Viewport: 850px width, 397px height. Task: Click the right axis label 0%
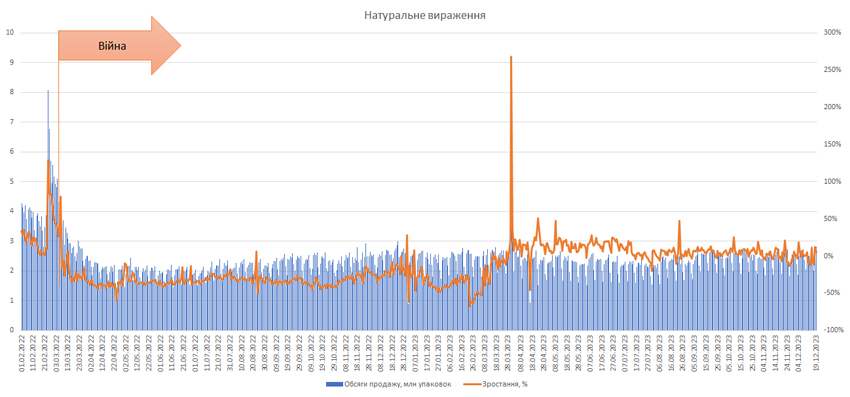(x=829, y=255)
